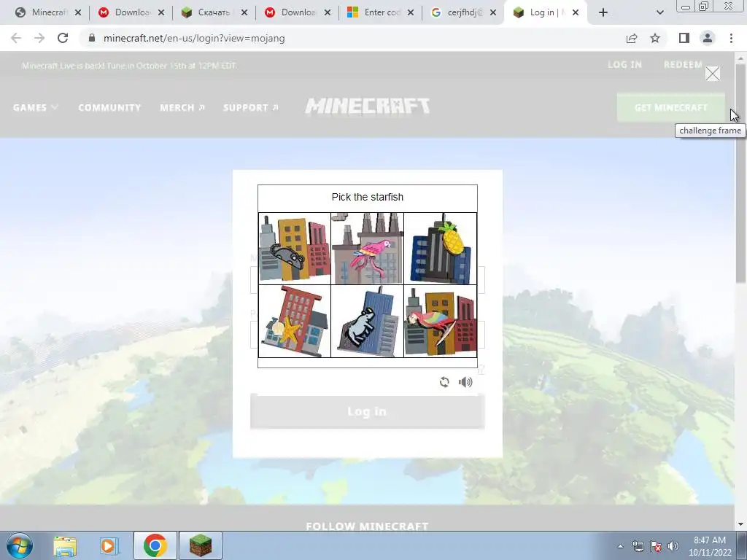747x560 pixels.
Task: Open the MERCH link
Action: coord(182,108)
